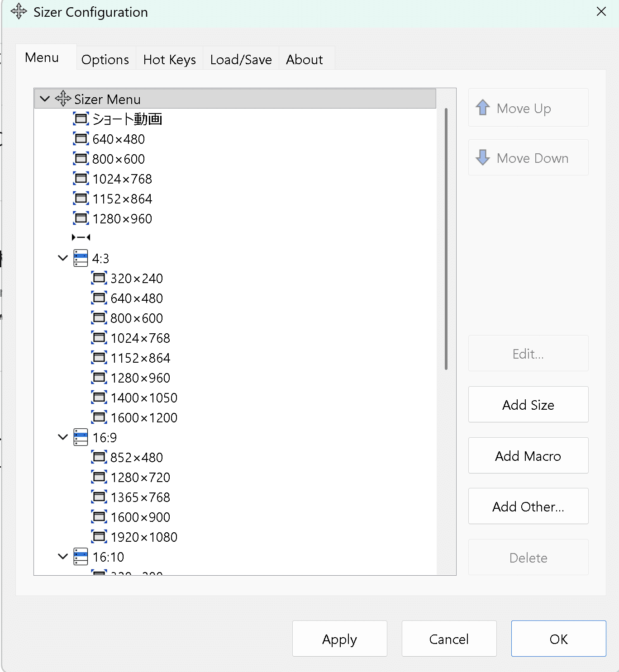
Task: Select the Sizer Menu root icon
Action: click(x=63, y=98)
